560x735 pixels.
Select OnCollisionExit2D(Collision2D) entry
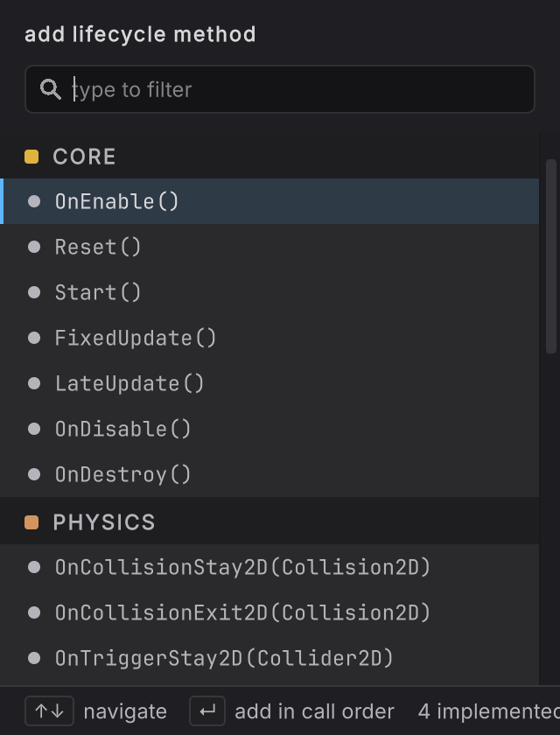click(x=269, y=612)
